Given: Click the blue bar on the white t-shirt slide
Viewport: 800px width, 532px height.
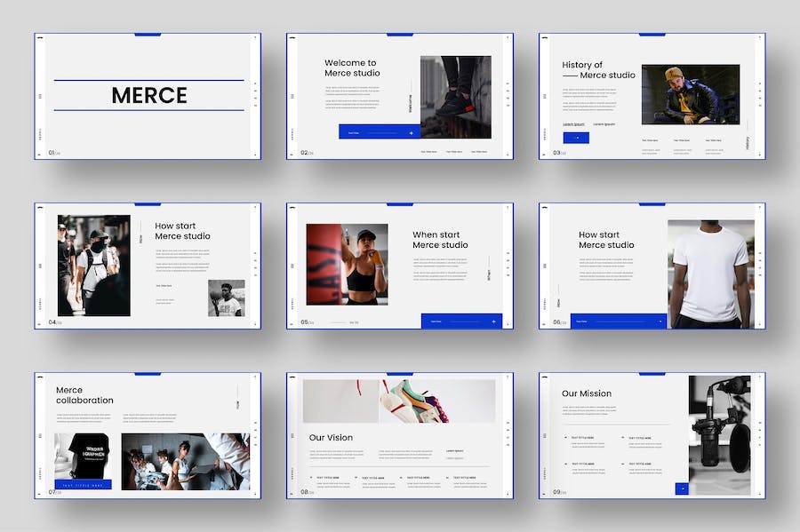Looking at the screenshot, I should click(x=617, y=322).
